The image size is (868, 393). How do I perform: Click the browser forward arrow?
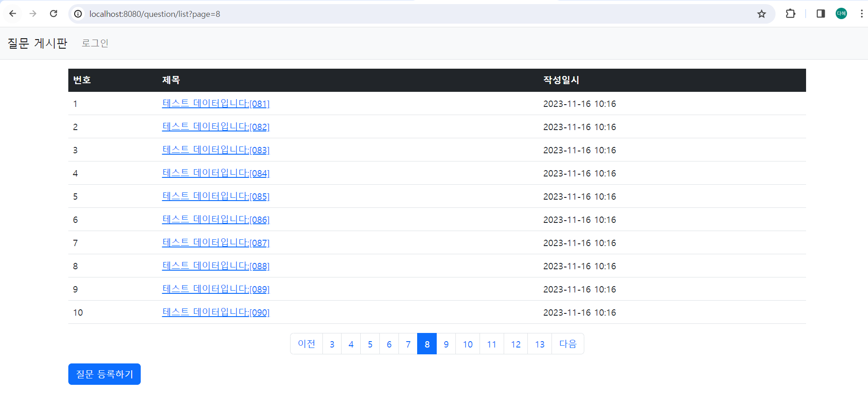[x=33, y=14]
